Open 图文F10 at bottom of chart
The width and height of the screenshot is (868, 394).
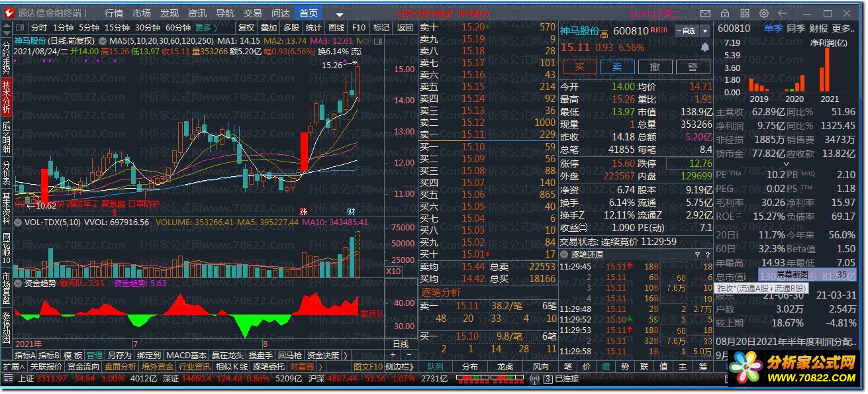pos(367,366)
